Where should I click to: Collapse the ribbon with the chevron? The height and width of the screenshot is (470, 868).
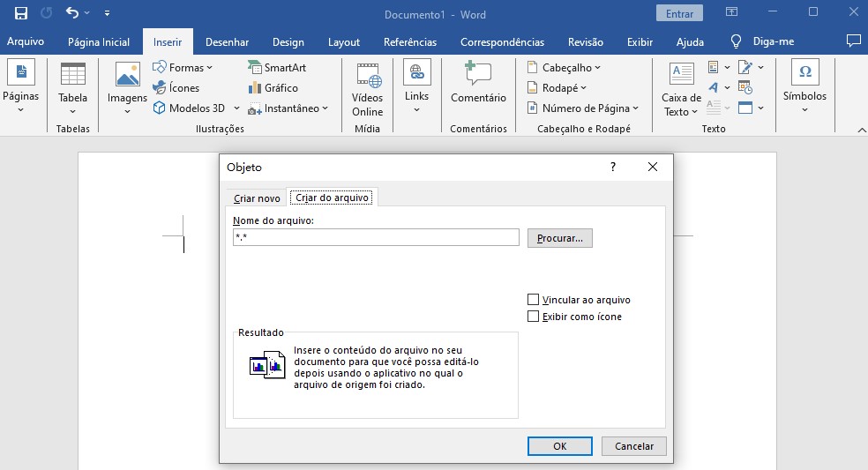[862, 131]
